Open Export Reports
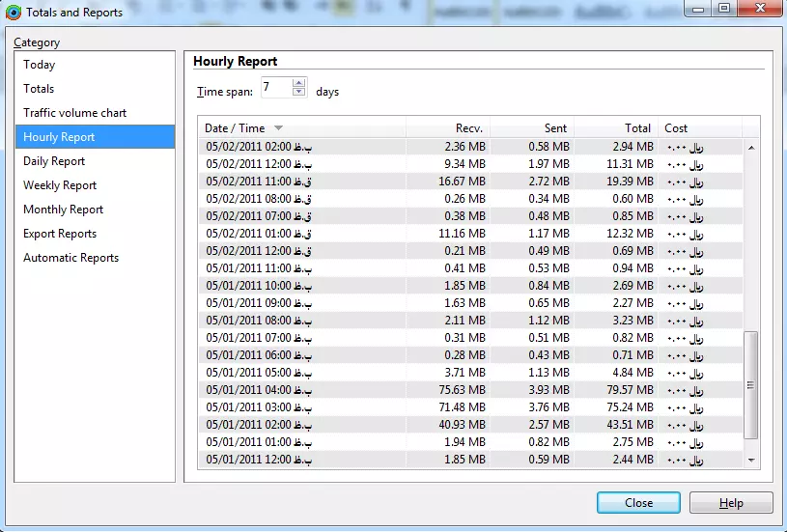The width and height of the screenshot is (787, 532). point(60,234)
